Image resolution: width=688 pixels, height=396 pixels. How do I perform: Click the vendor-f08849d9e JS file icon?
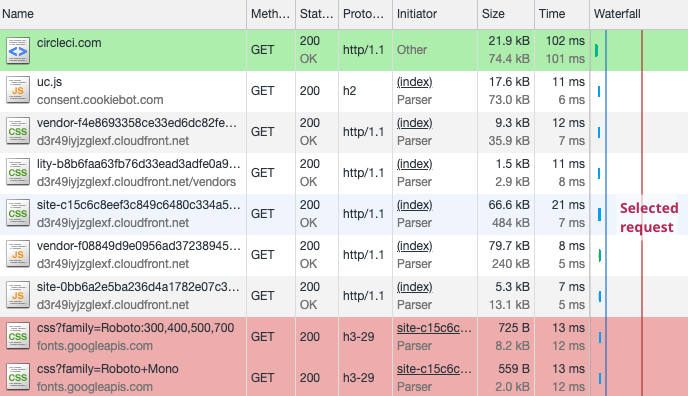pos(18,254)
